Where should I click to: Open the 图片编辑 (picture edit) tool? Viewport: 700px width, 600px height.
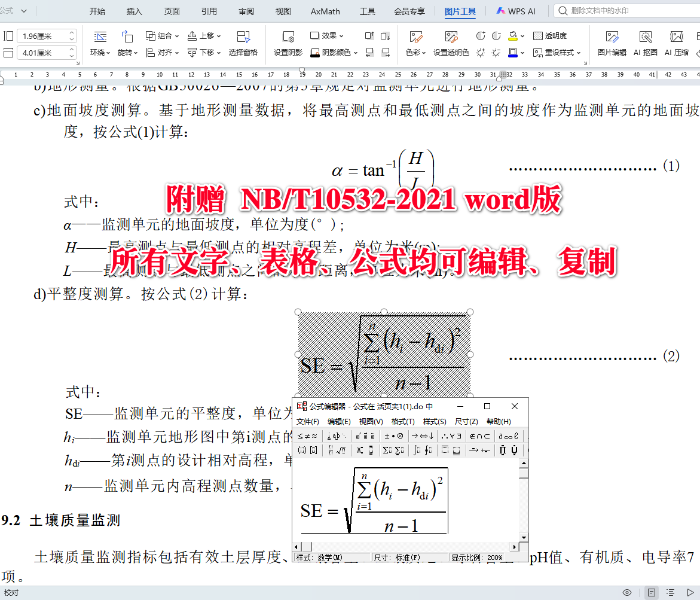(x=613, y=45)
